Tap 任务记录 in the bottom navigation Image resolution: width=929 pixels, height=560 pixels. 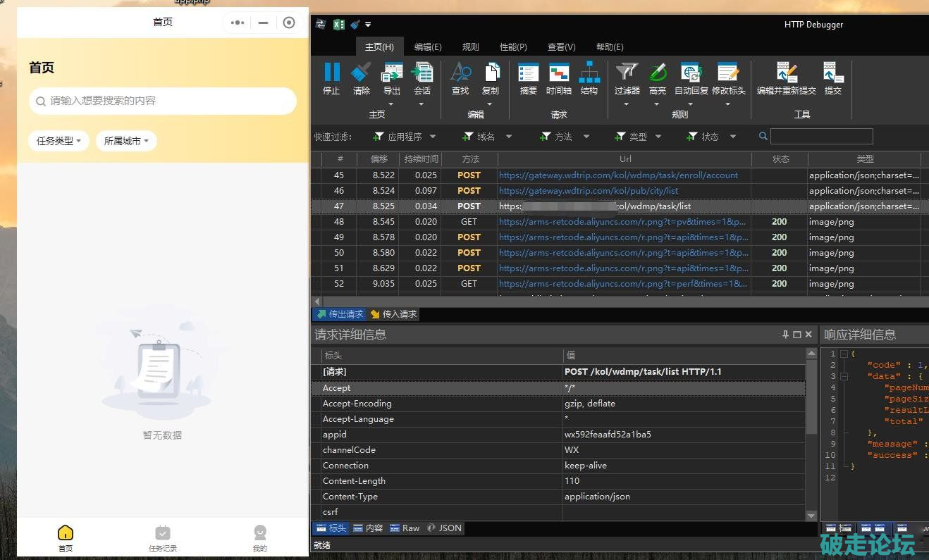pos(163,538)
